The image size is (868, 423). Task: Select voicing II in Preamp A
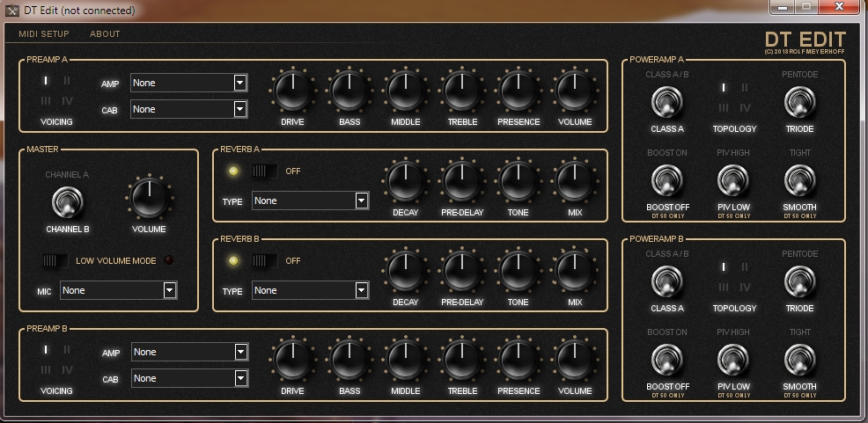[67, 81]
